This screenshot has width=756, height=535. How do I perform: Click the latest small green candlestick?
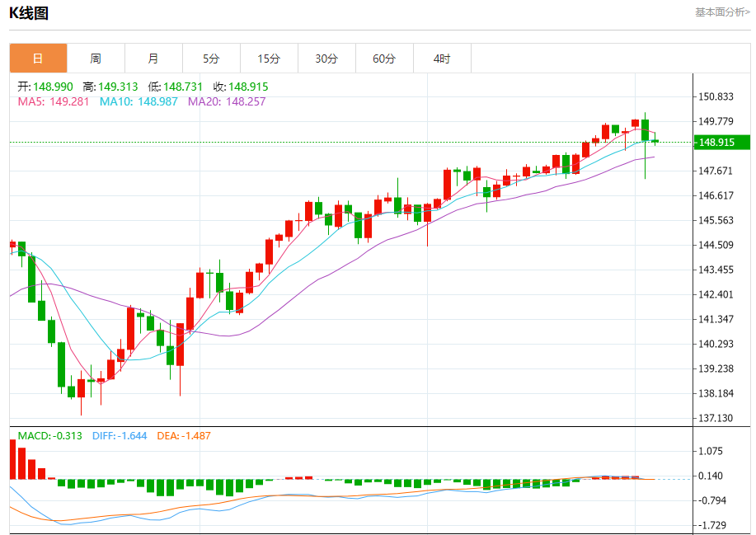tap(655, 141)
